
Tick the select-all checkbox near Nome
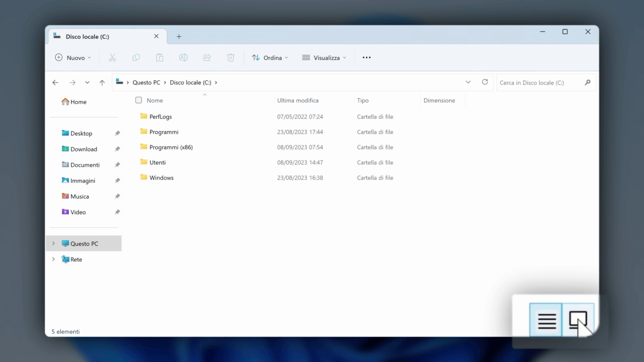click(138, 100)
